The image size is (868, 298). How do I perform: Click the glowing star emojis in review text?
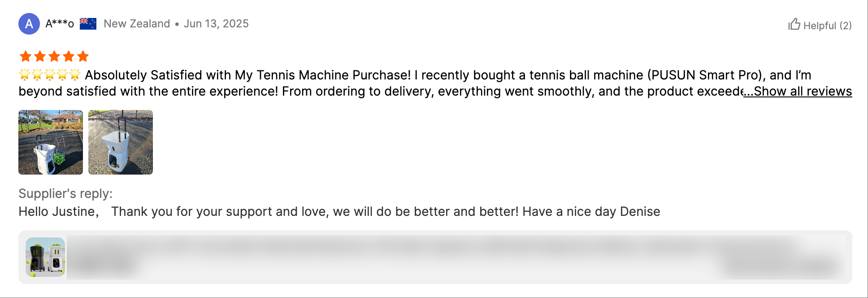(50, 74)
